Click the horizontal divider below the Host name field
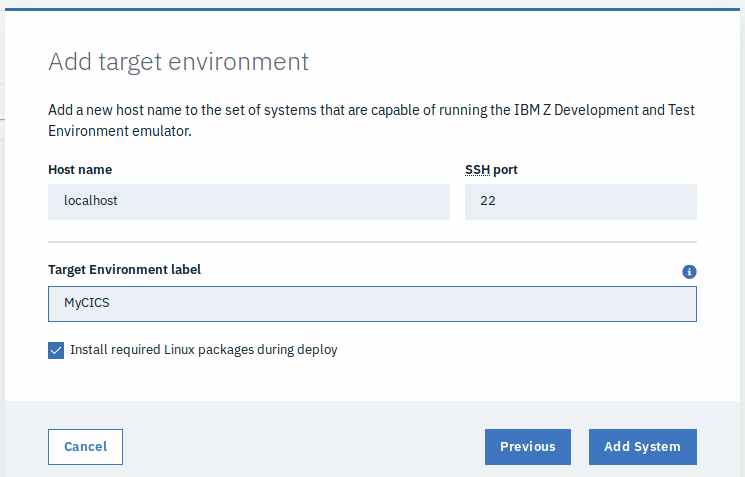Viewport: 745px width, 477px height. coord(372,242)
